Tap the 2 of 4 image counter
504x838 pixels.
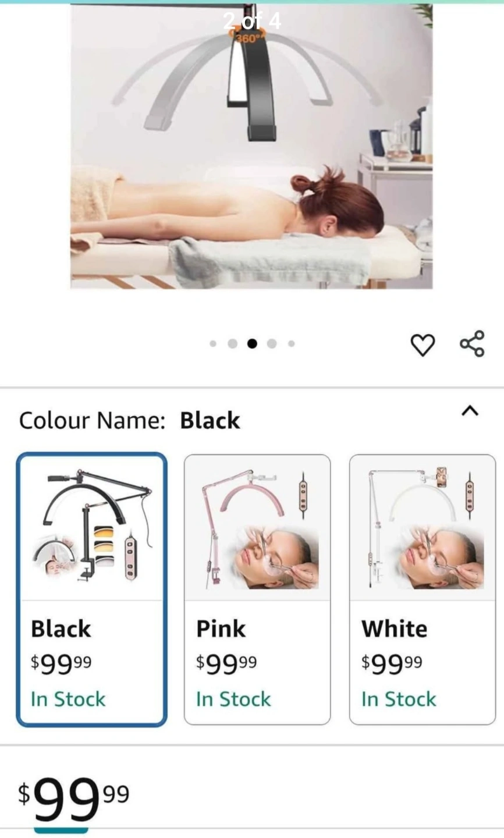(x=251, y=22)
